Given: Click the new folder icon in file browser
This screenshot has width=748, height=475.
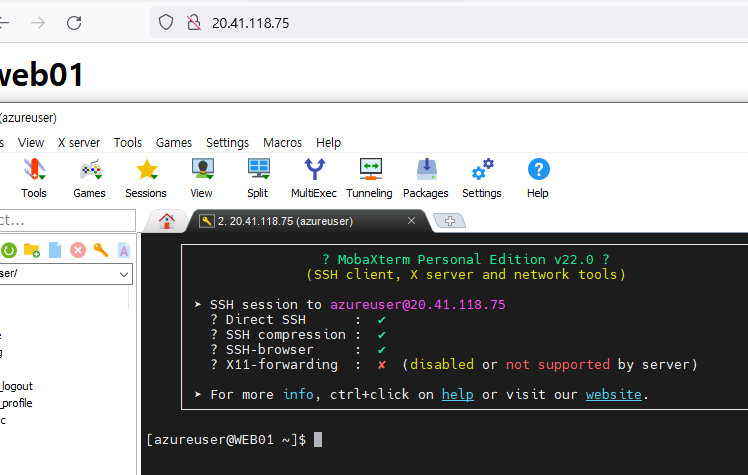Looking at the screenshot, I should click(32, 250).
